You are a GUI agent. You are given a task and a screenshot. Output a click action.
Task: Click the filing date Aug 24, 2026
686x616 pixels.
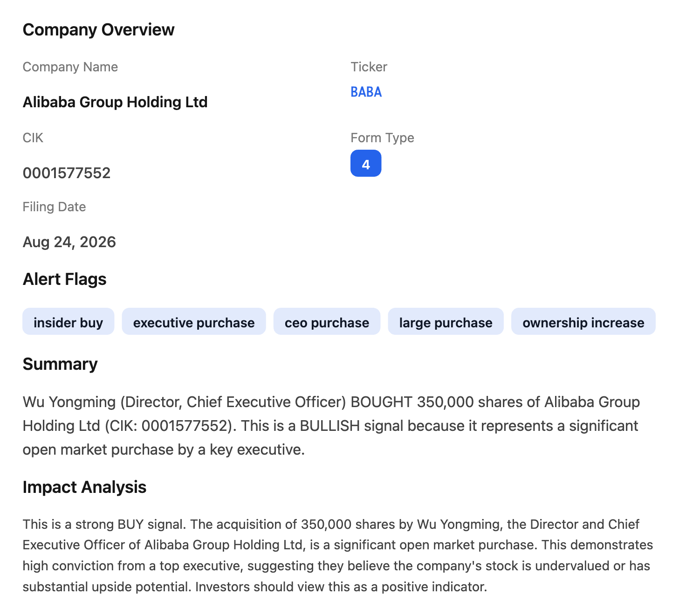[69, 242]
